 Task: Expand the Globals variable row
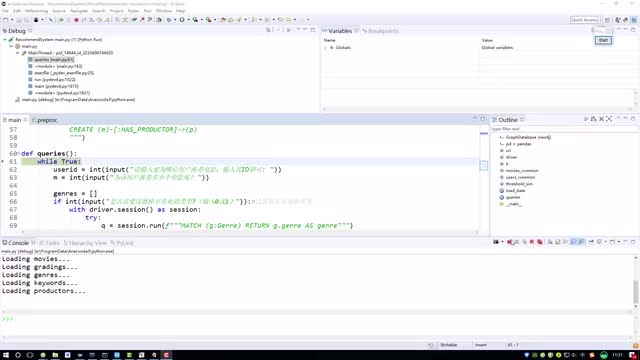tap(325, 48)
